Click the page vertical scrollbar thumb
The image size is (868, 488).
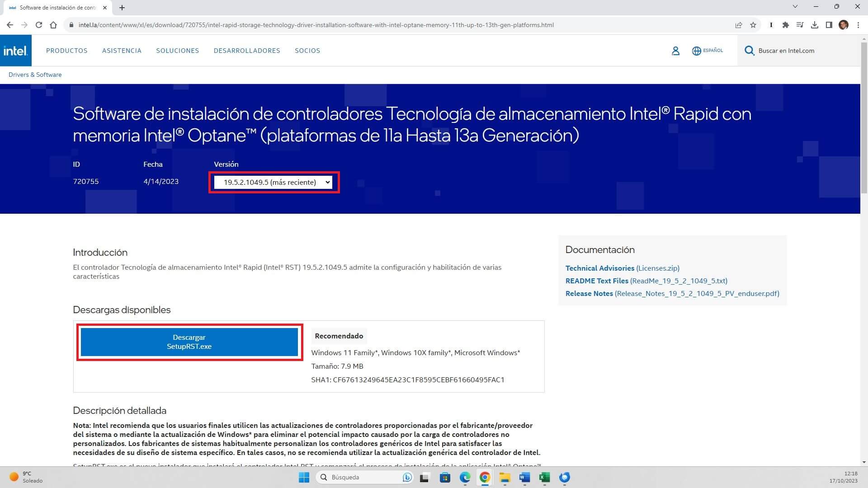864,119
